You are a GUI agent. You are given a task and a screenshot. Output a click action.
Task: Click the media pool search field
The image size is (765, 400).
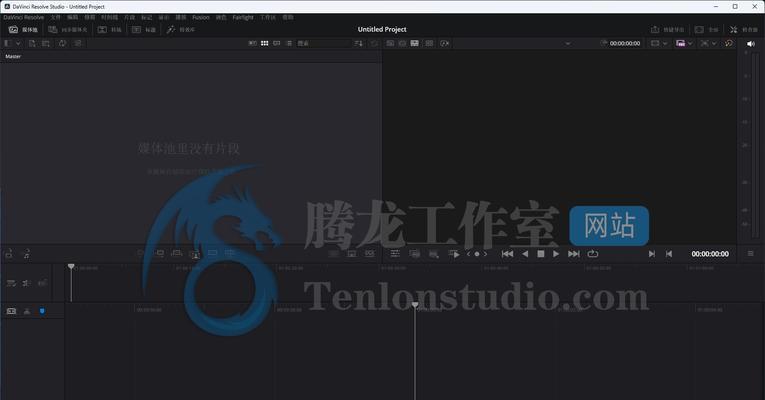(x=324, y=43)
